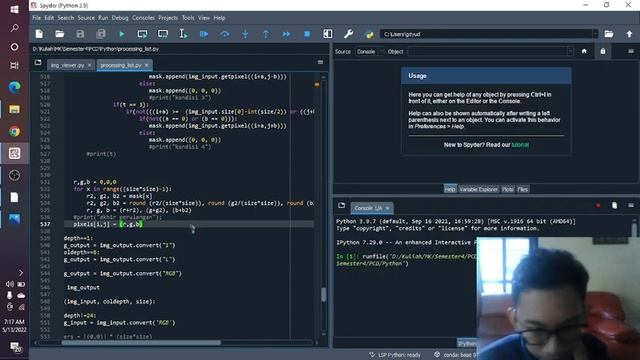
Task: Save the current file via toolbar
Action: click(x=80, y=34)
